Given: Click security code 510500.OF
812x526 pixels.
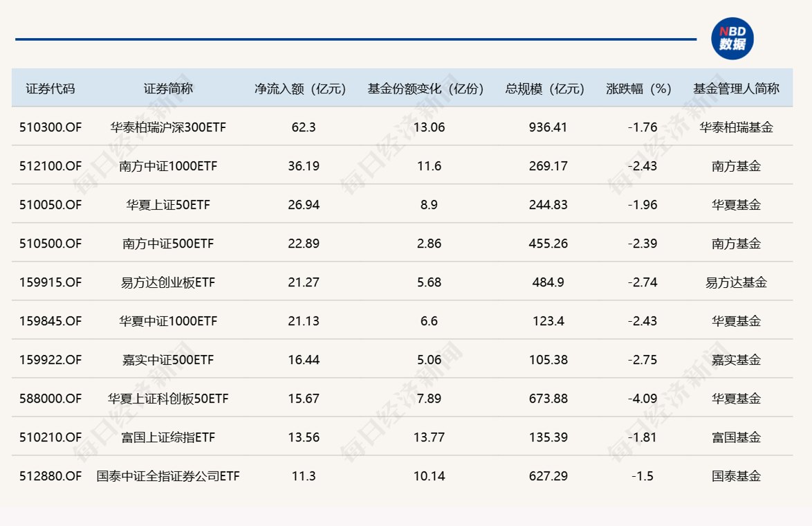Looking at the screenshot, I should (50, 244).
